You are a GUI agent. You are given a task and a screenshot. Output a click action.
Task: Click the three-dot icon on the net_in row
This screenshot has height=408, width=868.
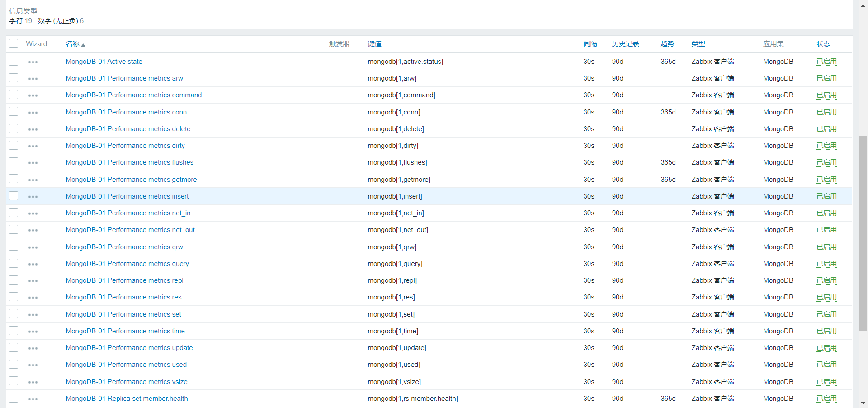pos(33,213)
